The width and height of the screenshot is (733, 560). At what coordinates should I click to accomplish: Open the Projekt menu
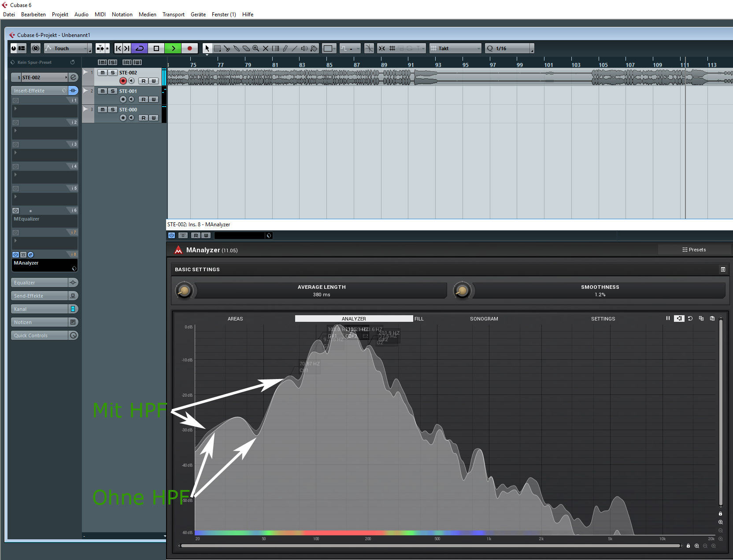click(x=60, y=15)
